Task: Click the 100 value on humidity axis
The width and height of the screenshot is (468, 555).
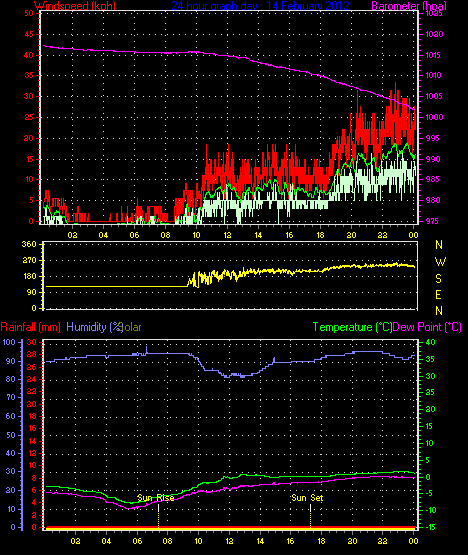Action: point(9,342)
